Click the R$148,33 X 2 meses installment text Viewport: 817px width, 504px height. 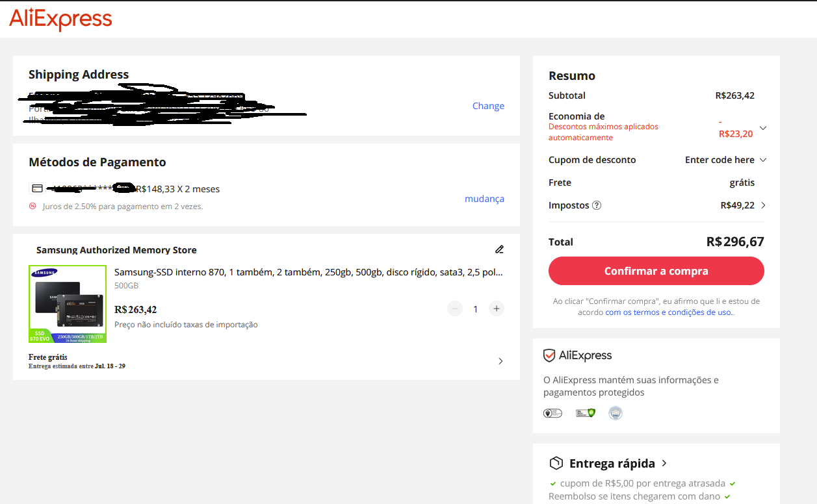177,189
